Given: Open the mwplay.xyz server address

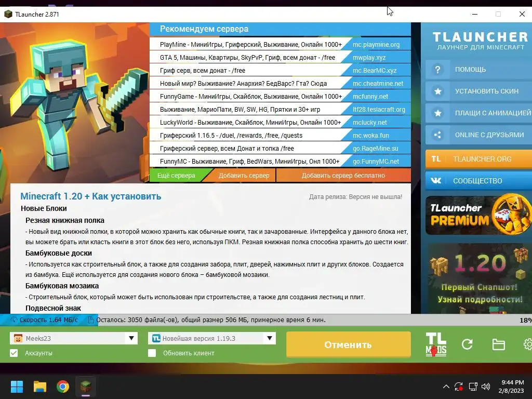Looking at the screenshot, I should (x=369, y=57).
